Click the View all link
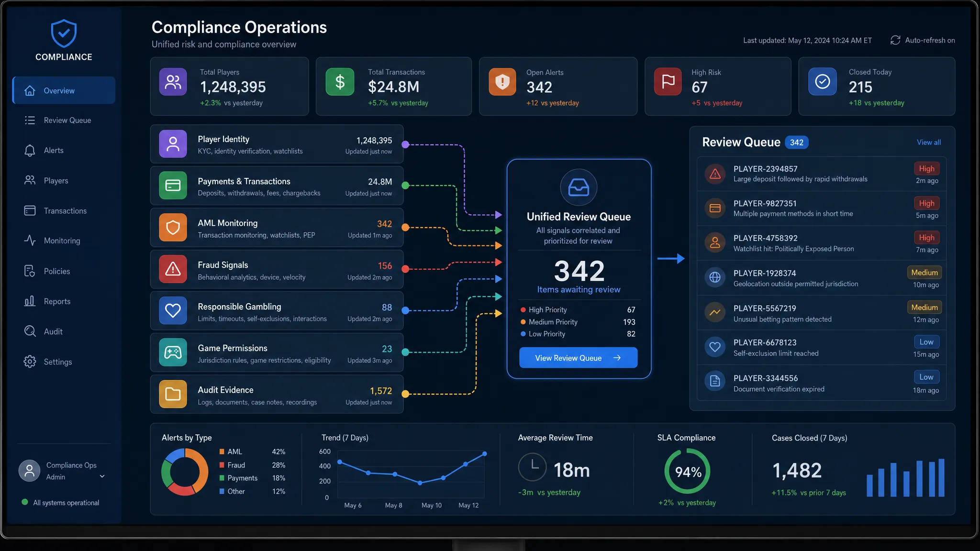Screen dimensions: 980x551 click(x=928, y=142)
